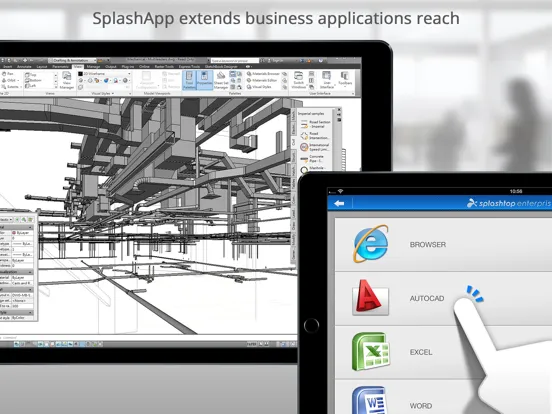Viewport: 552px width, 414px height.
Task: Select the Pan navigation tool
Action: (8, 74)
